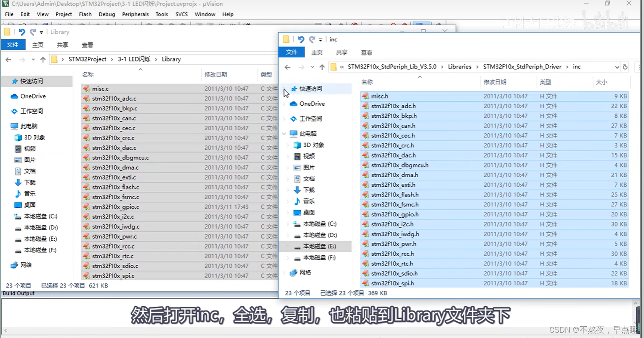This screenshot has height=338, width=644.
Task: Refresh the inc folder view via address bar icon
Action: (x=625, y=67)
